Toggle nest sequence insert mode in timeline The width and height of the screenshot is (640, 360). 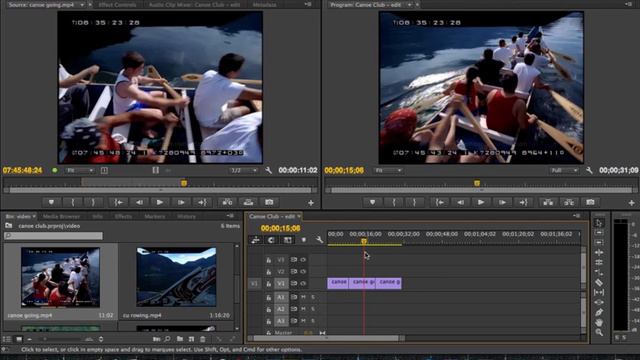256,240
